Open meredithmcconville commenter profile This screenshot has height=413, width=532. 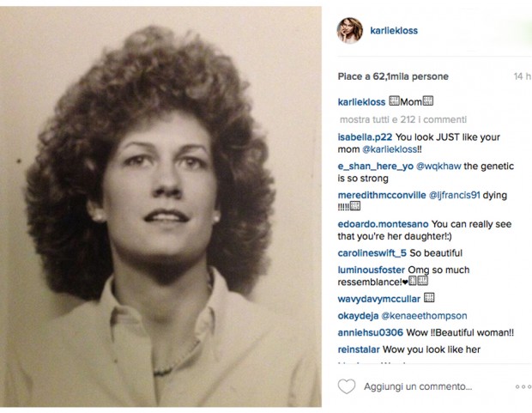tap(382, 195)
